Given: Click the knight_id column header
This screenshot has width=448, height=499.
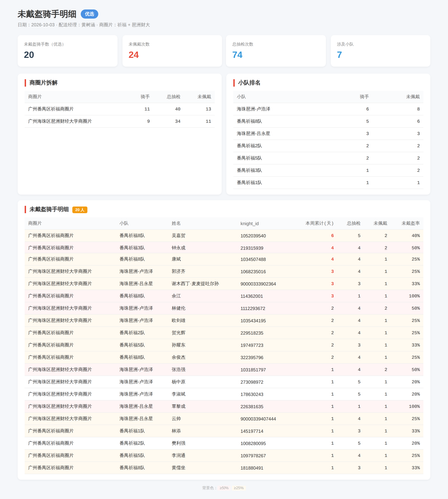Looking at the screenshot, I should (x=250, y=223).
